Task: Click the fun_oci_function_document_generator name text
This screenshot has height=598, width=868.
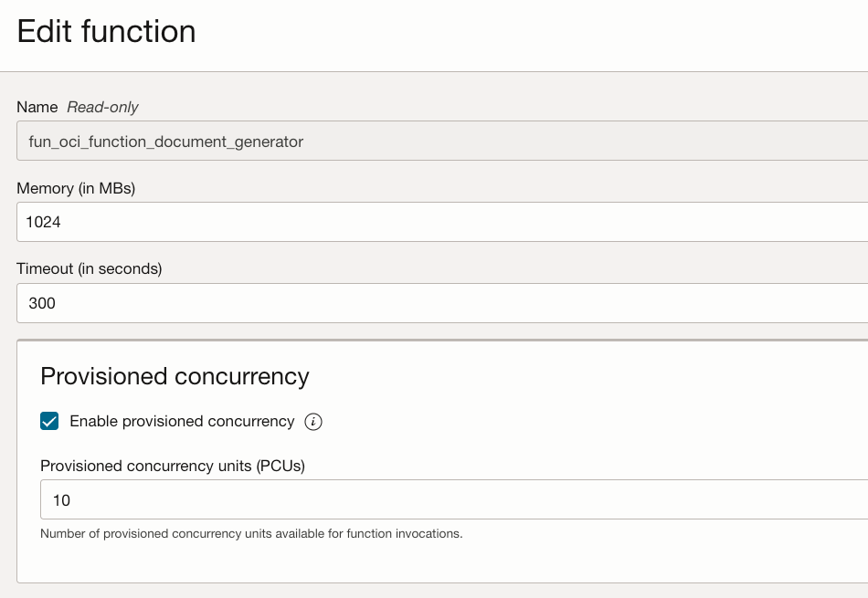Action: tap(166, 142)
